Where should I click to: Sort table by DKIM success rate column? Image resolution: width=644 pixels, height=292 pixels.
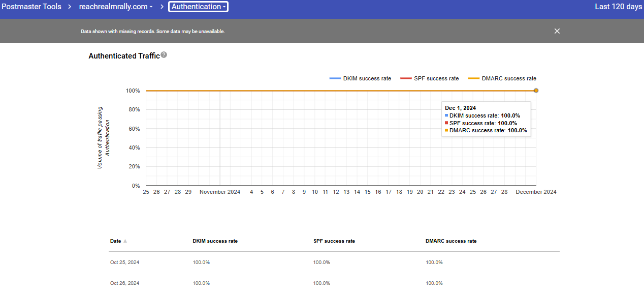pos(215,241)
